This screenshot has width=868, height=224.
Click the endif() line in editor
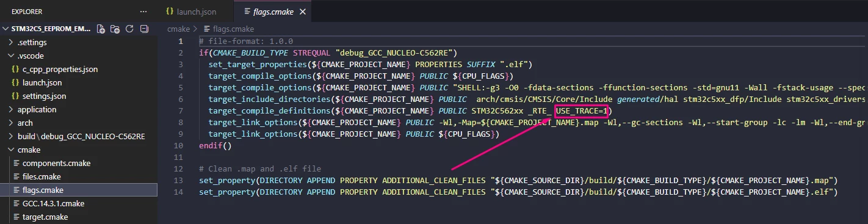[215, 146]
